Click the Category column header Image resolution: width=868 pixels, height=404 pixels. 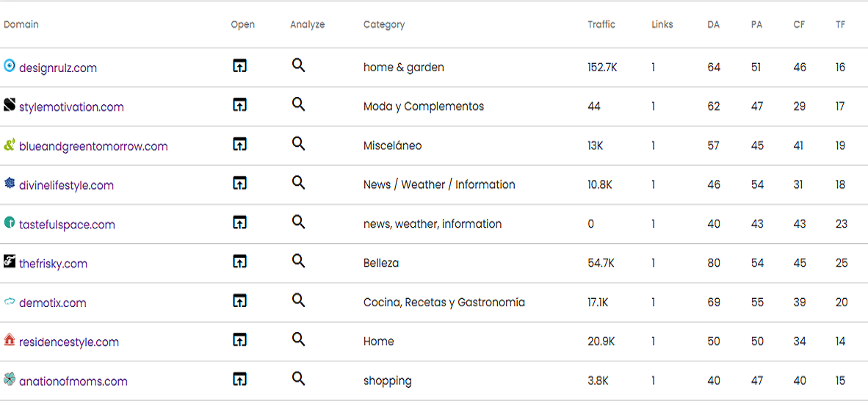click(x=384, y=24)
